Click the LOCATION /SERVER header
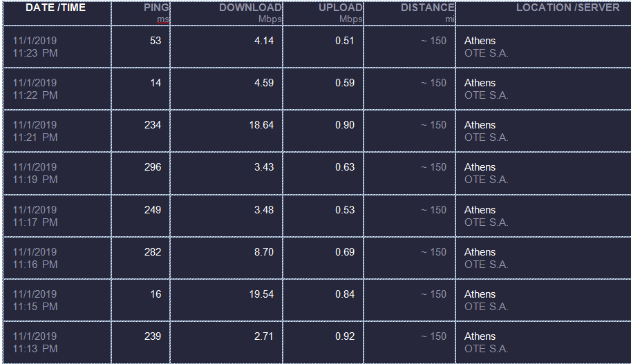This screenshot has width=631, height=364. pyautogui.click(x=568, y=8)
